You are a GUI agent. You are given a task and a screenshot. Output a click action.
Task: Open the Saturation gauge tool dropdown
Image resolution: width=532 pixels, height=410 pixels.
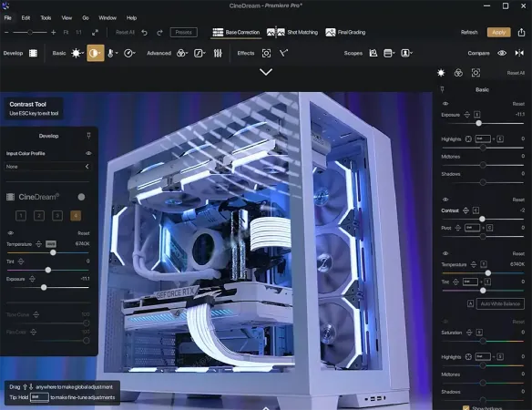pyautogui.click(x=129, y=53)
